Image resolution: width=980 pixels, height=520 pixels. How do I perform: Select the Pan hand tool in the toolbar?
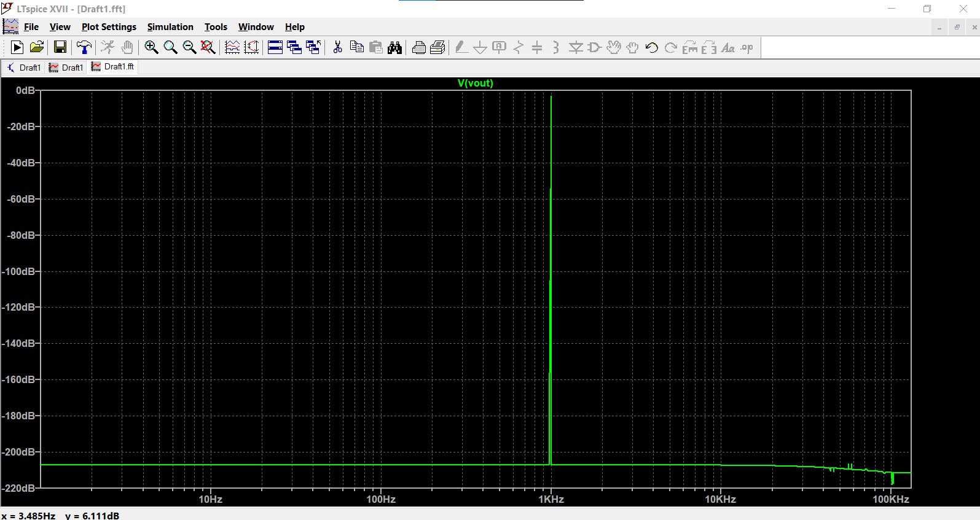coord(127,47)
